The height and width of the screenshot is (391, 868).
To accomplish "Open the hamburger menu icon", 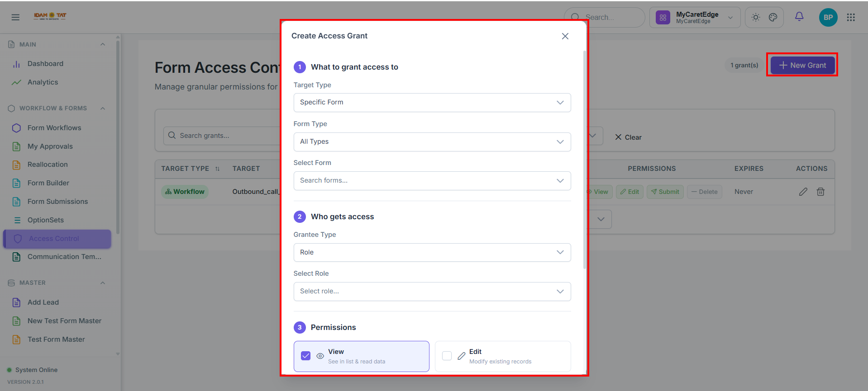I will [x=15, y=17].
